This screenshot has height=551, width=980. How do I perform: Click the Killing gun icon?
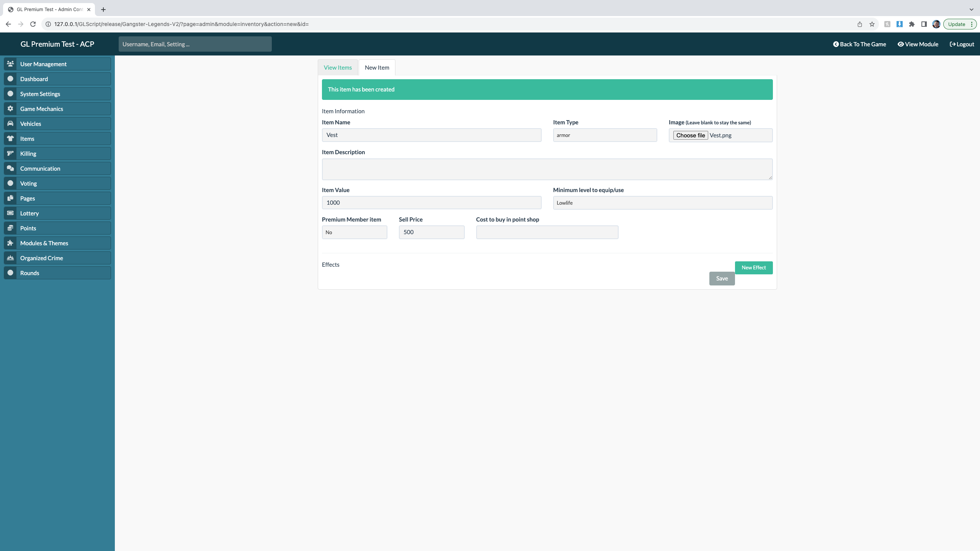10,153
